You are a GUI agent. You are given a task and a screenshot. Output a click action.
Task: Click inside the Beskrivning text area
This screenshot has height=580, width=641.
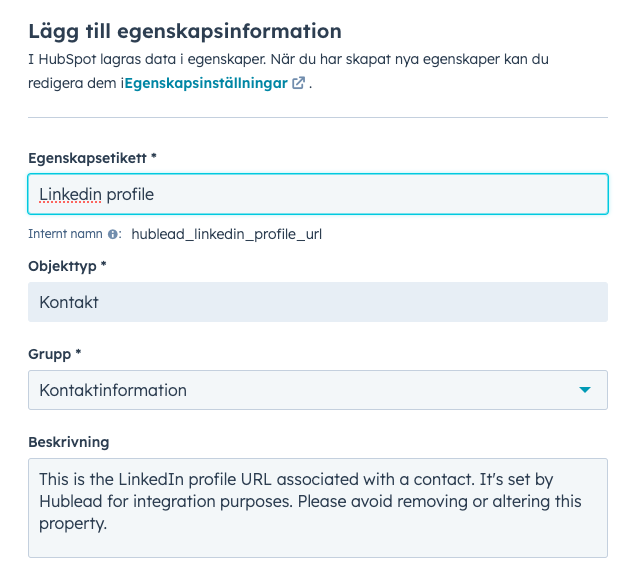[x=318, y=508]
